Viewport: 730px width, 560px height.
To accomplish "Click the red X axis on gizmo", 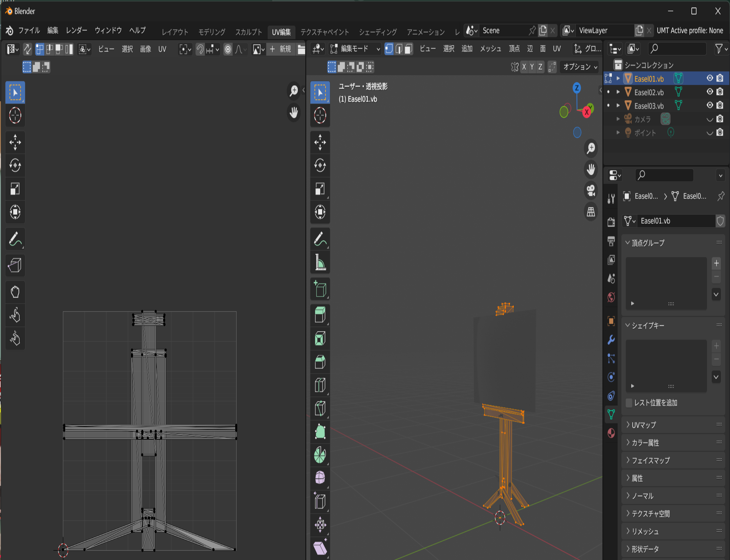I will tap(587, 112).
